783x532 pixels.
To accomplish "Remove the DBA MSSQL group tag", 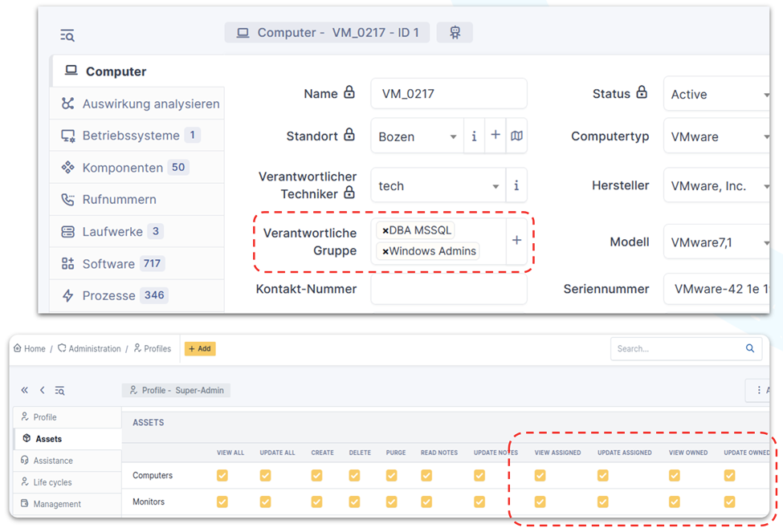I will [x=385, y=230].
